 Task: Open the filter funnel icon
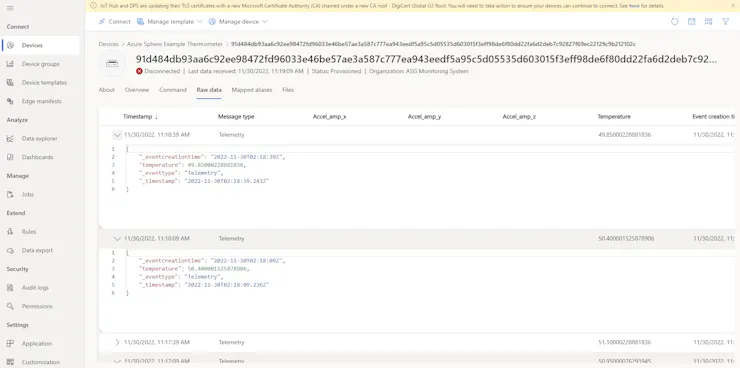pos(725,22)
